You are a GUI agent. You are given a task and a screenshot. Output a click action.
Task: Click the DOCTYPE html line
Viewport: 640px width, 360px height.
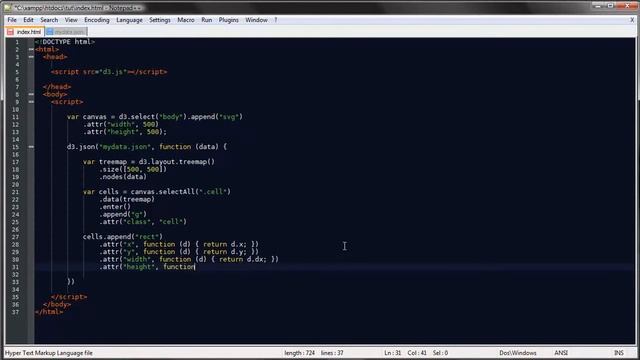[x=65, y=42]
